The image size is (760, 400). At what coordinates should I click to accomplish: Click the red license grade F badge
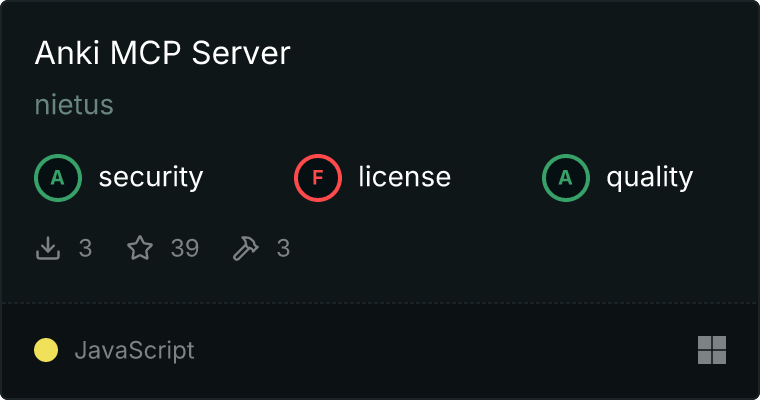point(318,178)
